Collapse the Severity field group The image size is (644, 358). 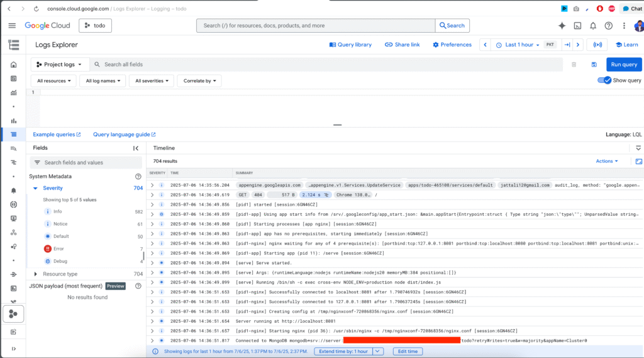coord(35,188)
